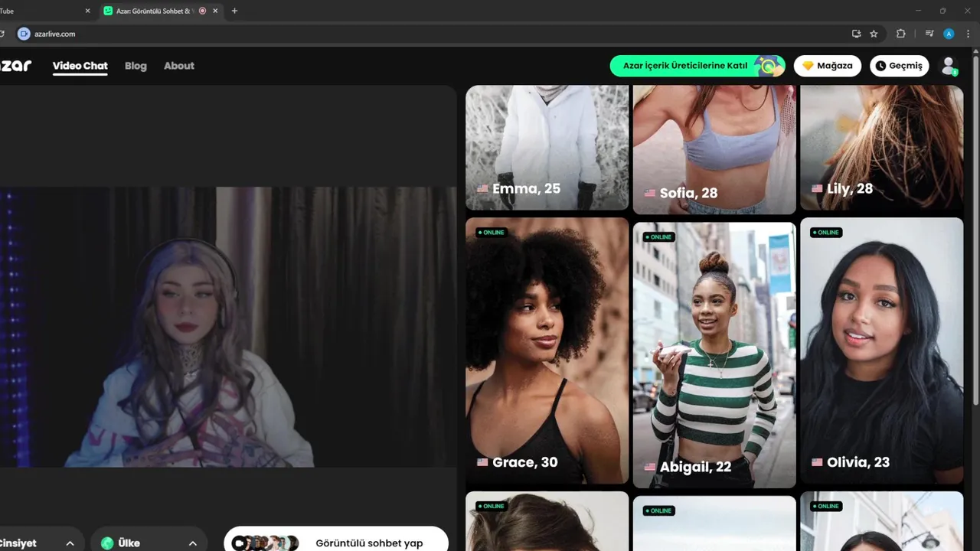Open Grace's profile card photo
This screenshot has height=551, width=980.
[x=547, y=350]
